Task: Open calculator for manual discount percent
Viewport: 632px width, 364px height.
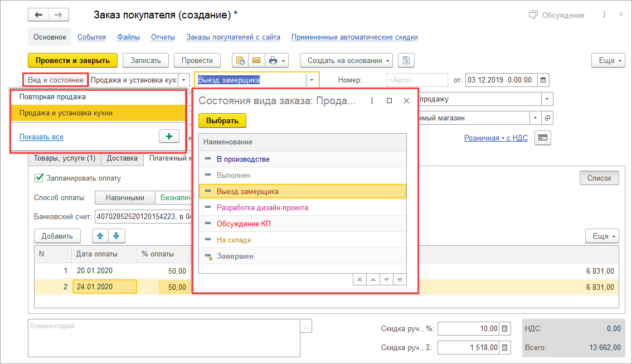Action: tap(504, 328)
